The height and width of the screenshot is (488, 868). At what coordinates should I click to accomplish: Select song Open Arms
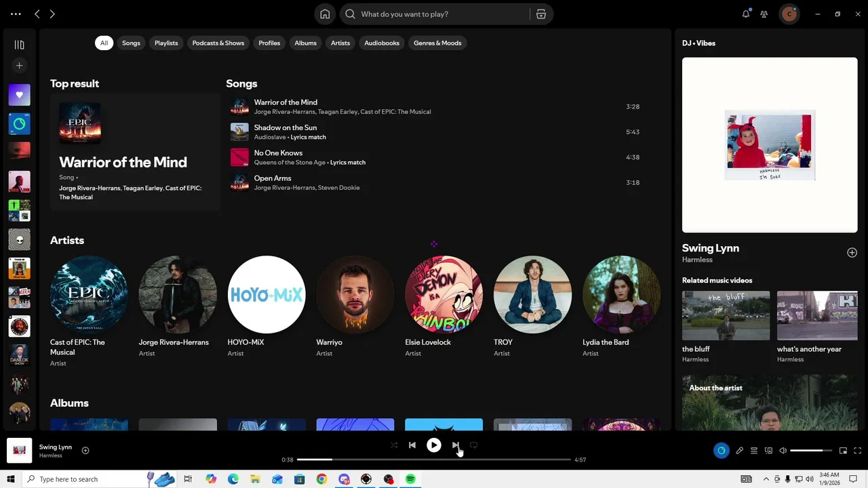(435, 182)
